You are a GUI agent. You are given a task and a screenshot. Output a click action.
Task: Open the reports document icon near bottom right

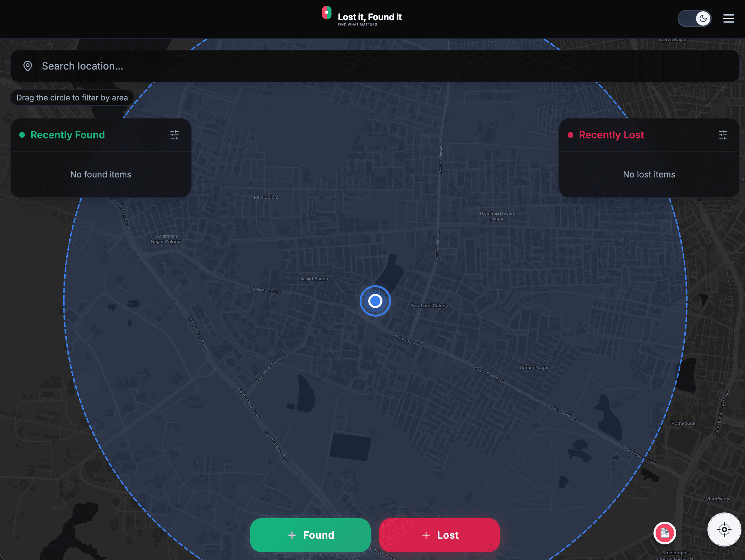(665, 533)
